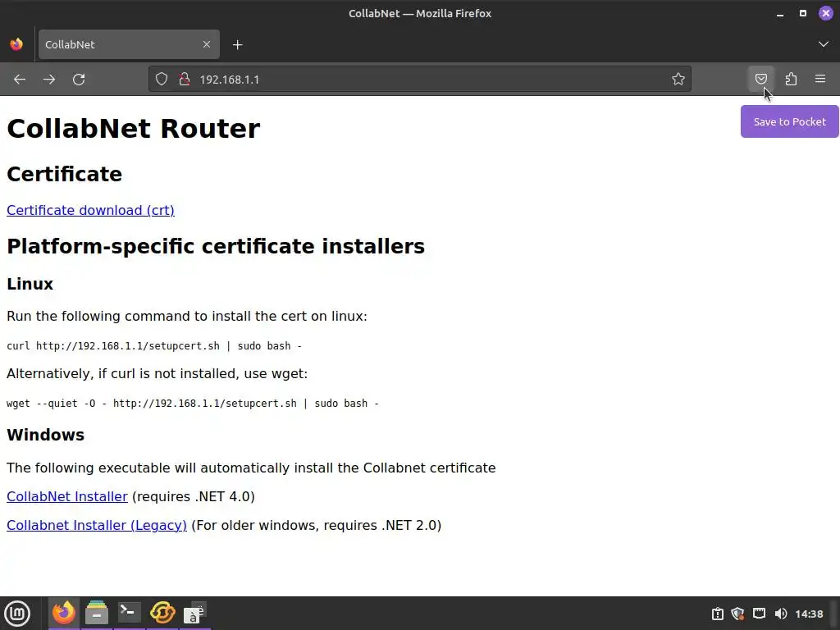This screenshot has height=630, width=840.
Task: Close the CollabNet tab
Action: [207, 44]
